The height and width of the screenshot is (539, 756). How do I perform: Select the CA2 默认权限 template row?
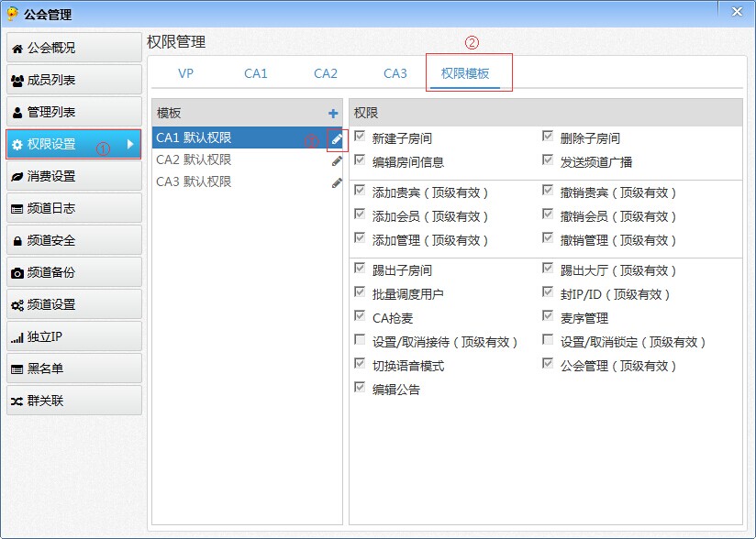coord(247,159)
